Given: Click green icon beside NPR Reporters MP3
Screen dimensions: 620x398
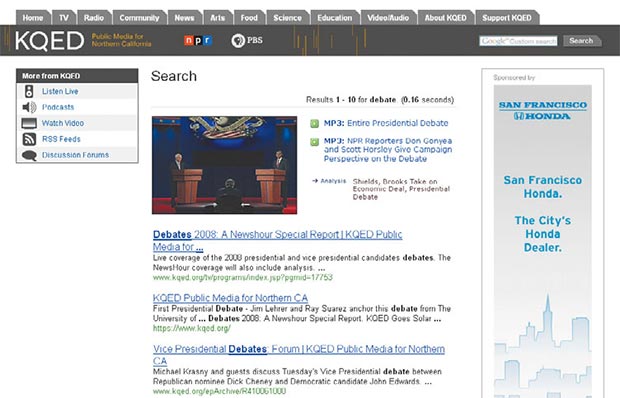Looking at the screenshot, I should (x=314, y=141).
